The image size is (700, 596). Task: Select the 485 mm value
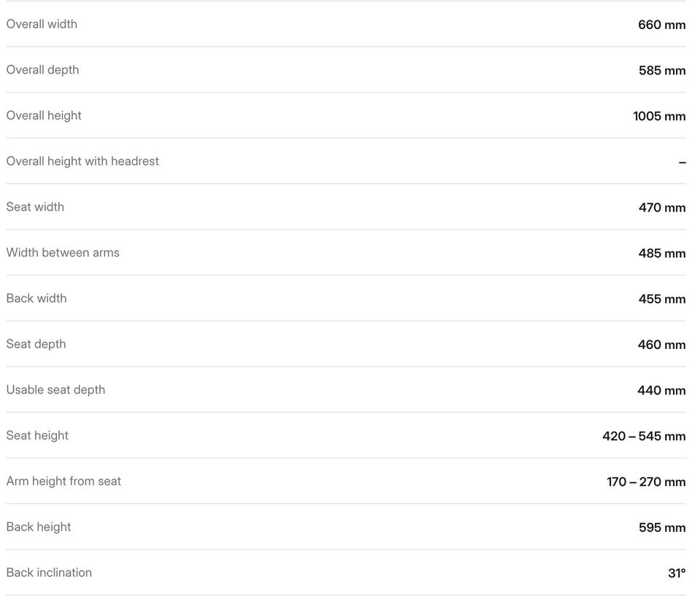tap(662, 254)
